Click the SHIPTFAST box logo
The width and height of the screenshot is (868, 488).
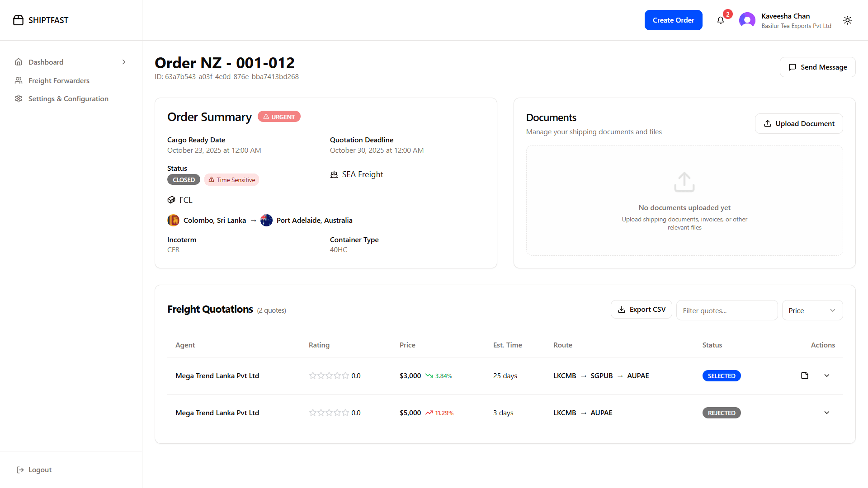click(x=18, y=20)
